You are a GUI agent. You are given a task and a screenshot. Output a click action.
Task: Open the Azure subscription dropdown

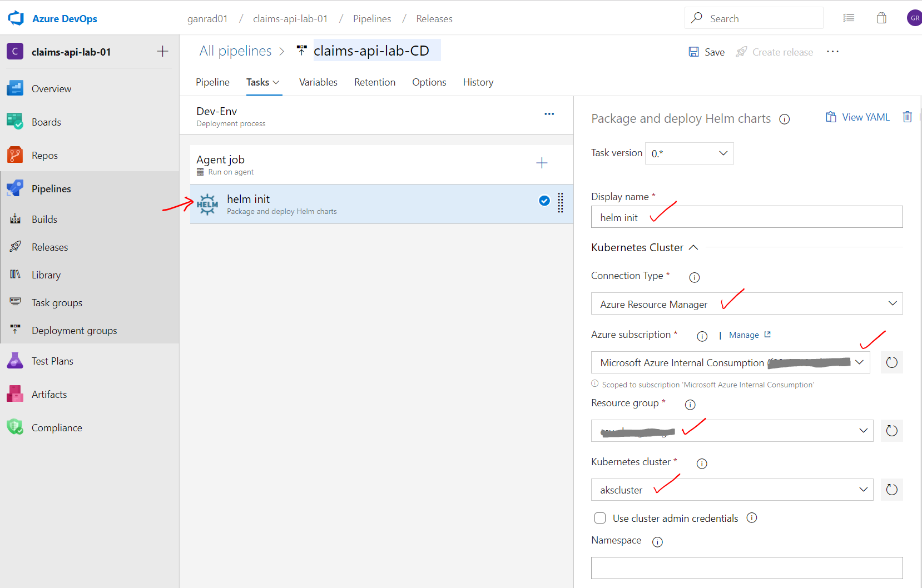point(731,362)
